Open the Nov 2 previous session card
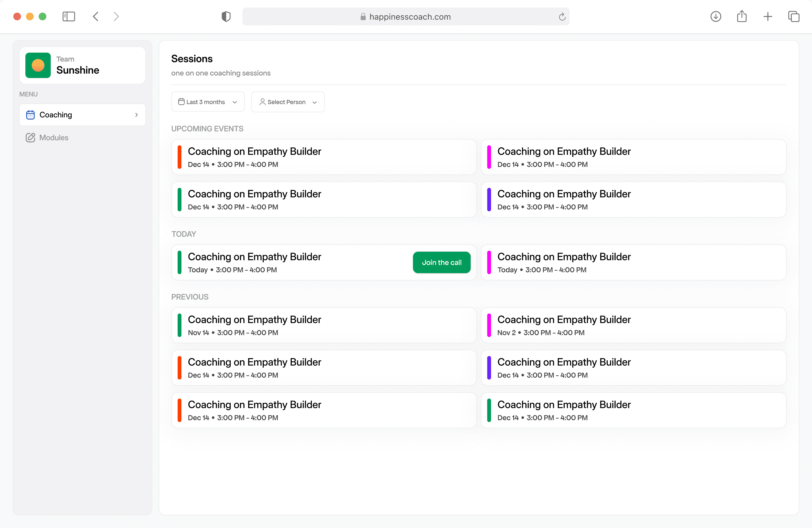The image size is (812, 528). 633,325
